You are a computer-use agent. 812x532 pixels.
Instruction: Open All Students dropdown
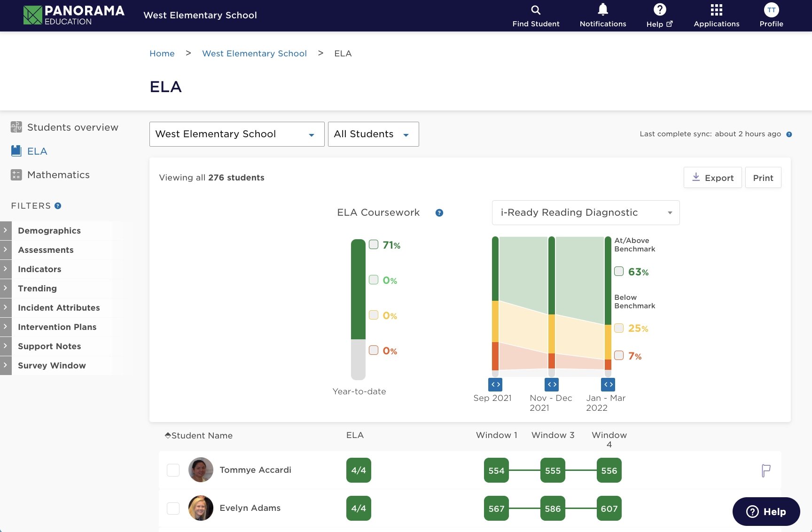373,134
